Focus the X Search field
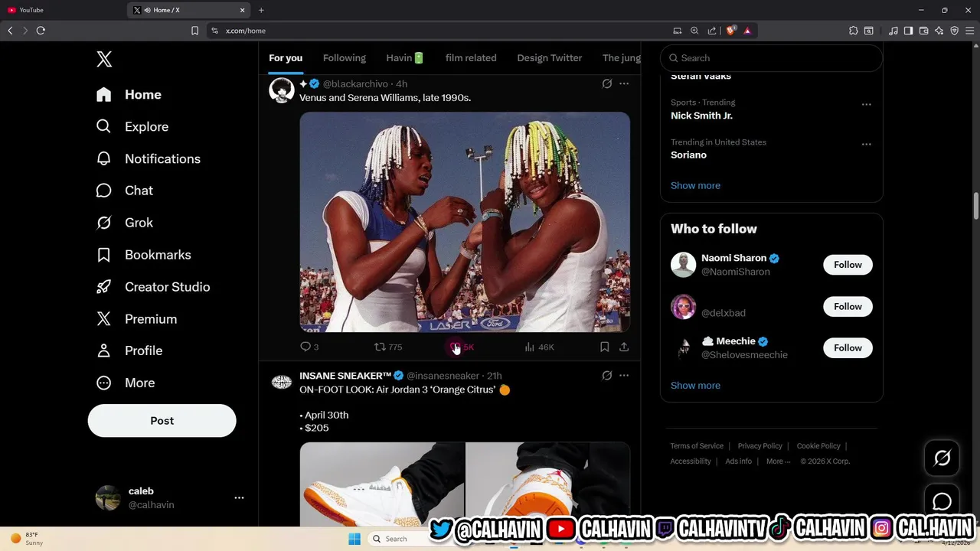This screenshot has height=551, width=980. click(771, 58)
